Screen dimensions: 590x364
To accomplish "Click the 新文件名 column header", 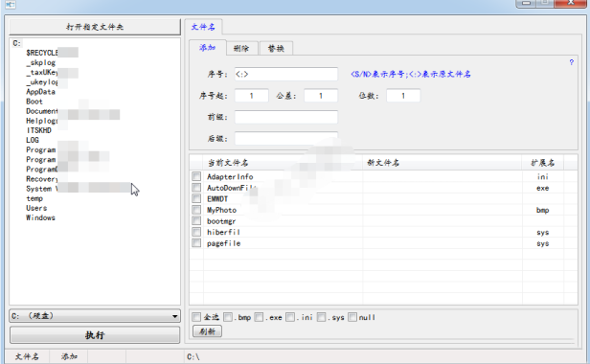I will point(442,163).
